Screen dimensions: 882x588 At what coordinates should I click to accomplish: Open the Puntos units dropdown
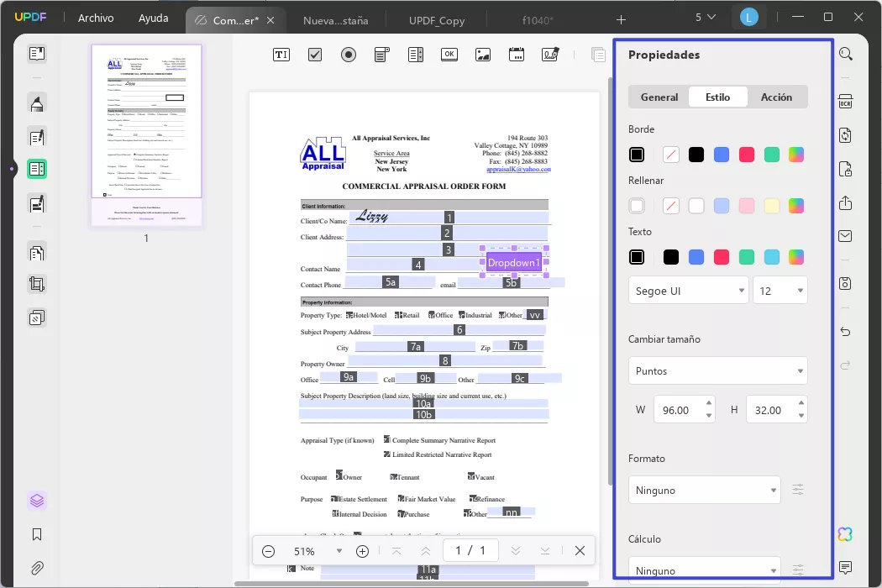click(x=717, y=370)
